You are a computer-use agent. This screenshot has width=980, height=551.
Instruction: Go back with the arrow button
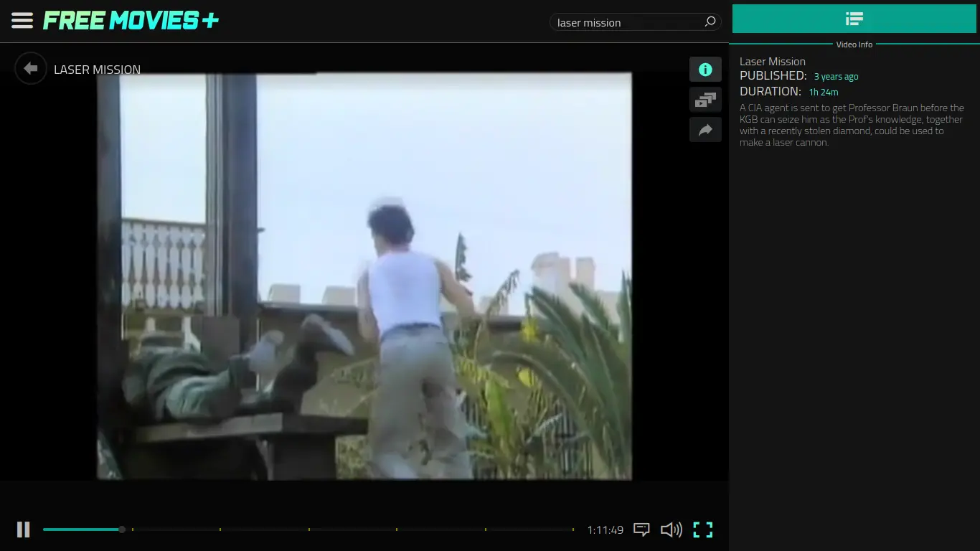click(x=31, y=68)
